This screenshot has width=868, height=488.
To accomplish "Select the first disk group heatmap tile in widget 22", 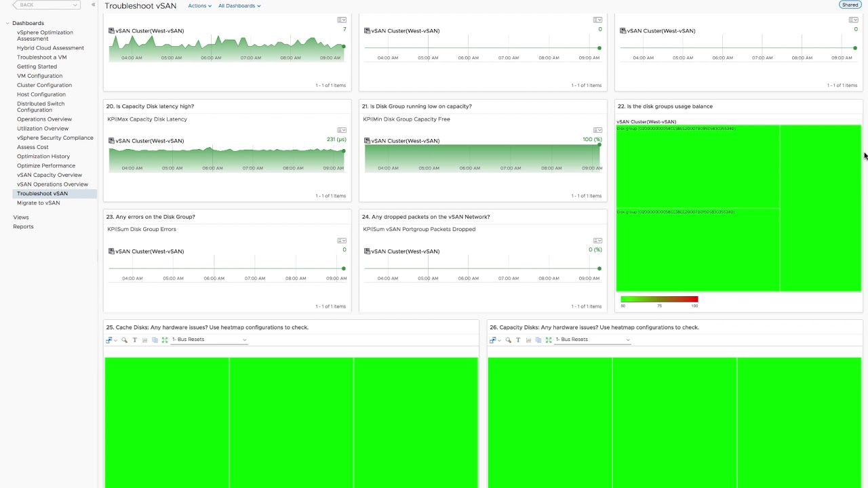I will pos(698,167).
